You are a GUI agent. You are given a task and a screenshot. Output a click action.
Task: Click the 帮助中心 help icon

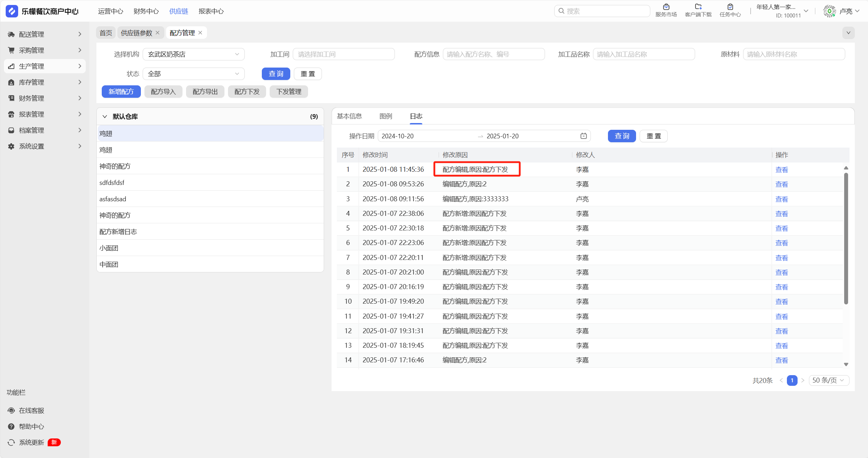[11, 426]
